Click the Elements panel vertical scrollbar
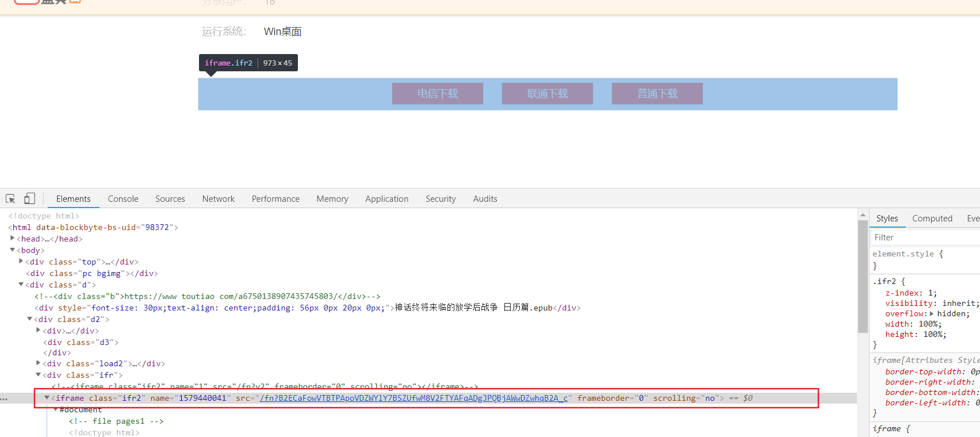Screen dimensions: 980x437 tap(863, 276)
